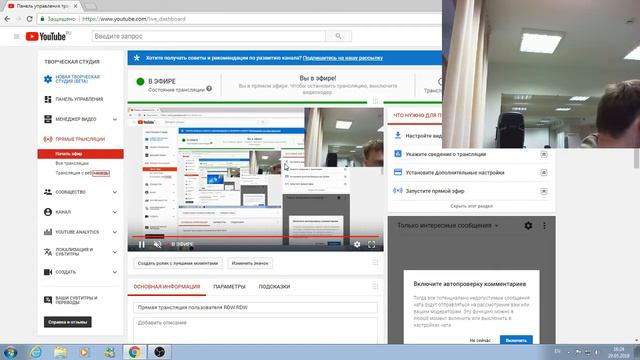Image resolution: width=640 pixels, height=360 pixels.
Task: Focus the YouTube search field
Action: (x=209, y=36)
